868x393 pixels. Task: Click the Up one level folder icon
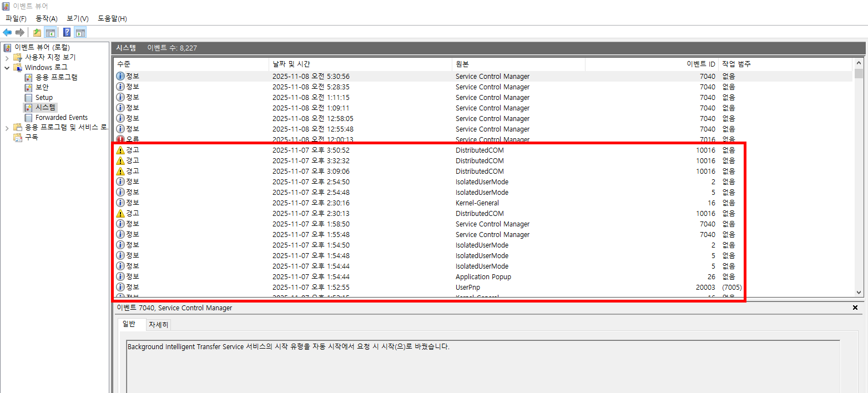(37, 32)
